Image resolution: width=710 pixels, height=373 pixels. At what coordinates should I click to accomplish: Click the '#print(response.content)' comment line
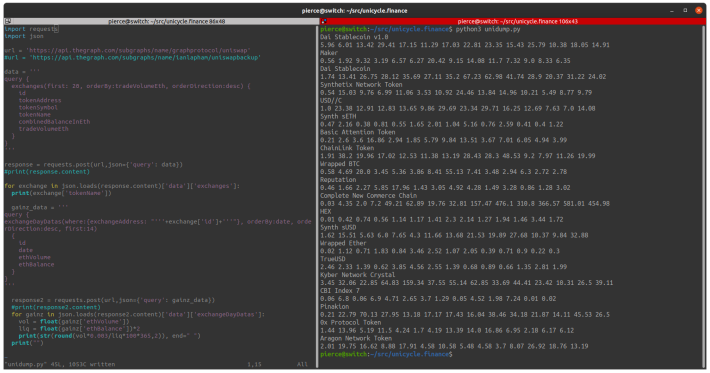[x=47, y=172]
